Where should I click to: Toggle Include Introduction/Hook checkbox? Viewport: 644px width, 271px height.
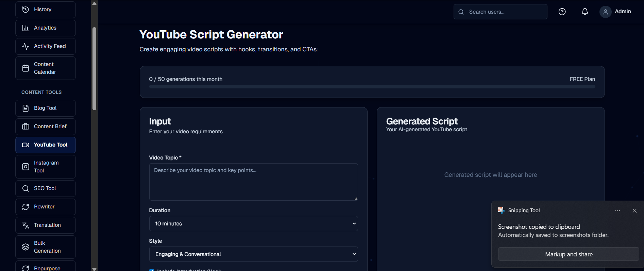point(152,270)
